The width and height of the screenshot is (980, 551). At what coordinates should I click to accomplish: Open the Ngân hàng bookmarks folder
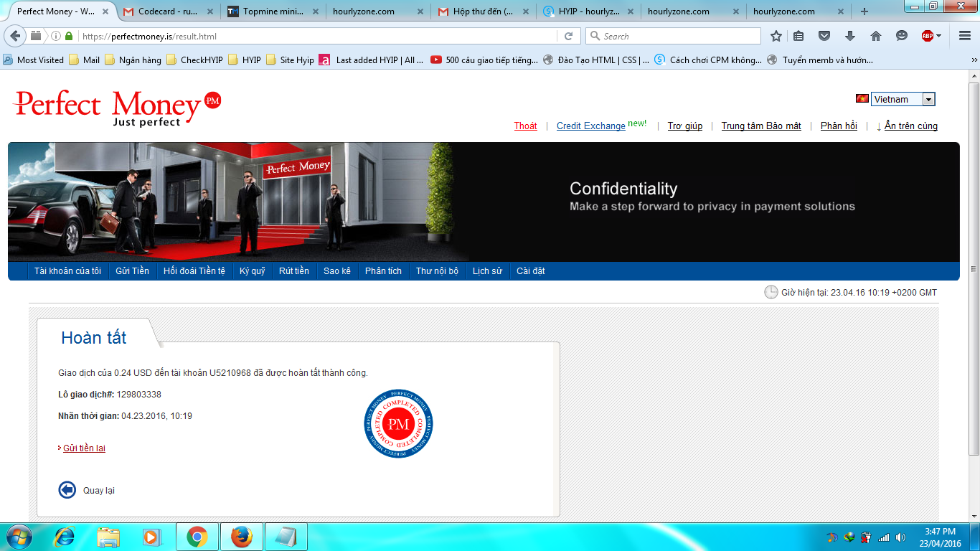(133, 60)
